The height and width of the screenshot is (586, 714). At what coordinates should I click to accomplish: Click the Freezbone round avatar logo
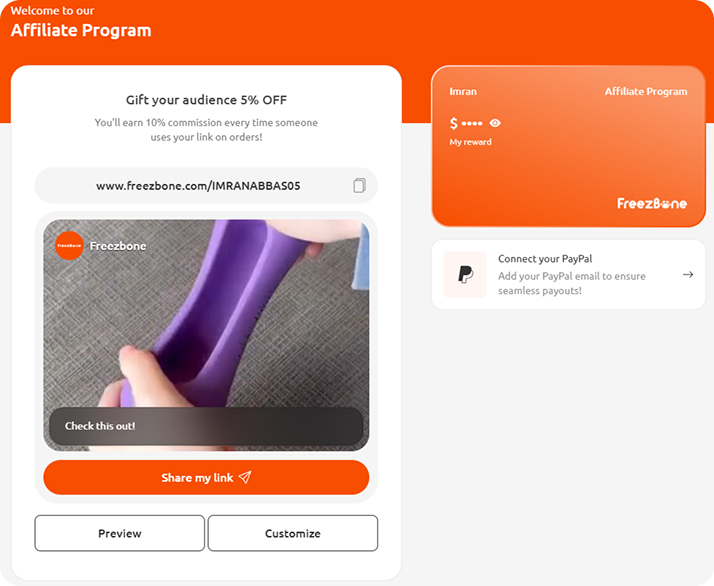(x=69, y=245)
